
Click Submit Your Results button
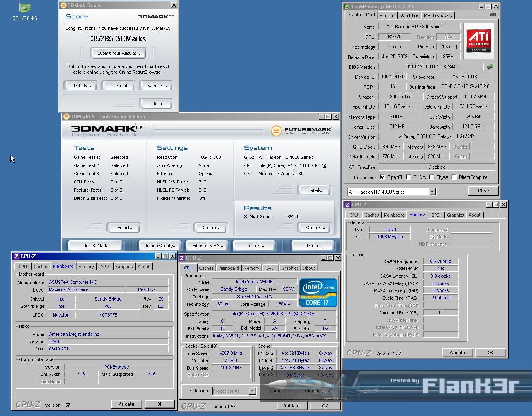pos(119,53)
